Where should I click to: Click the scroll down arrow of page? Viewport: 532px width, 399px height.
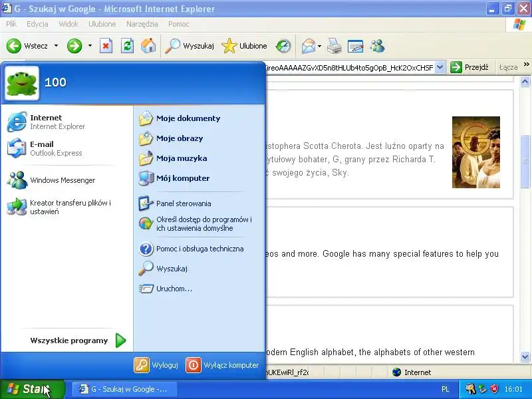[525, 356]
